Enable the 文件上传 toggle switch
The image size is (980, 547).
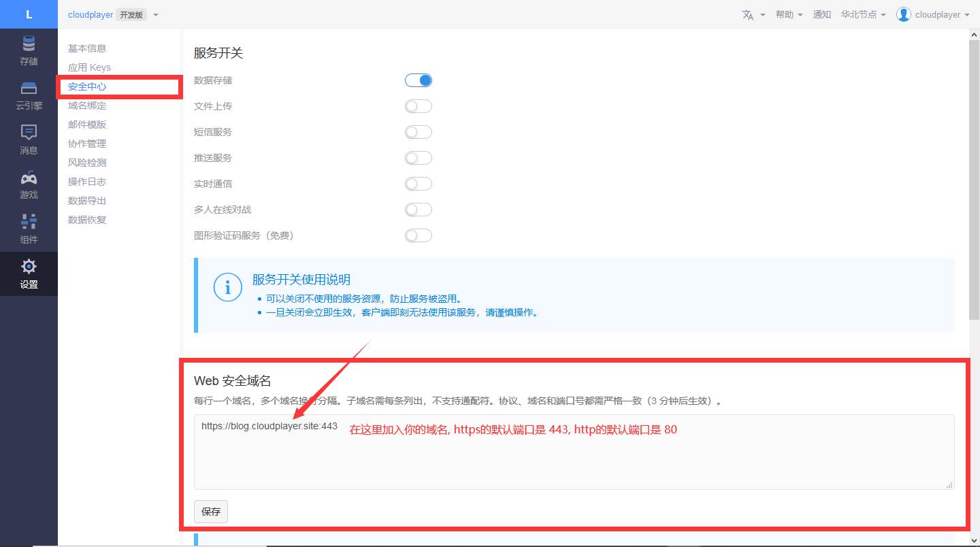[x=418, y=106]
